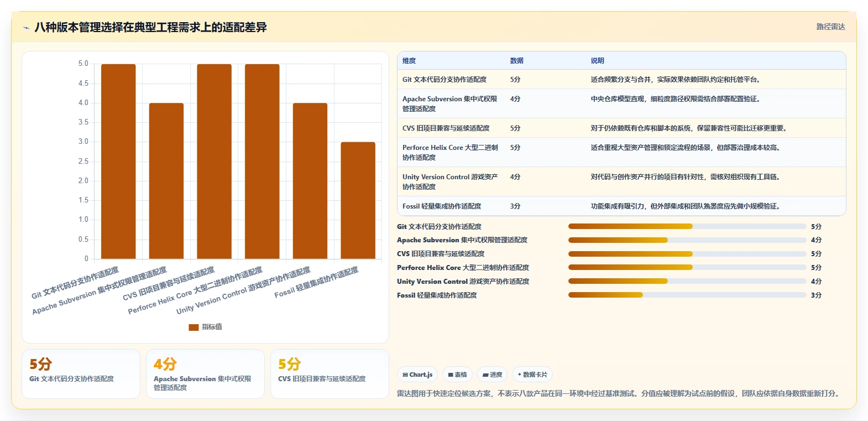Image resolution: width=868 pixels, height=421 pixels.
Task: Select table cell Unity Version Control 游戏资产协作适配度
Action: [x=451, y=182]
